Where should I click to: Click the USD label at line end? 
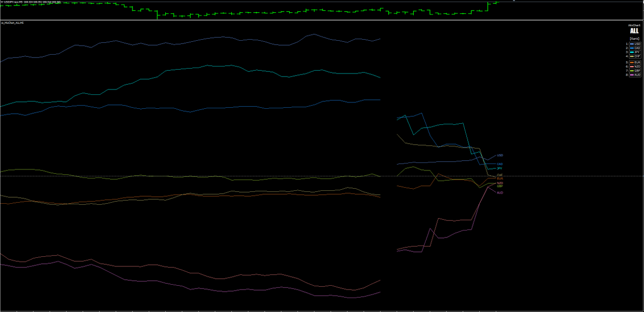click(500, 155)
